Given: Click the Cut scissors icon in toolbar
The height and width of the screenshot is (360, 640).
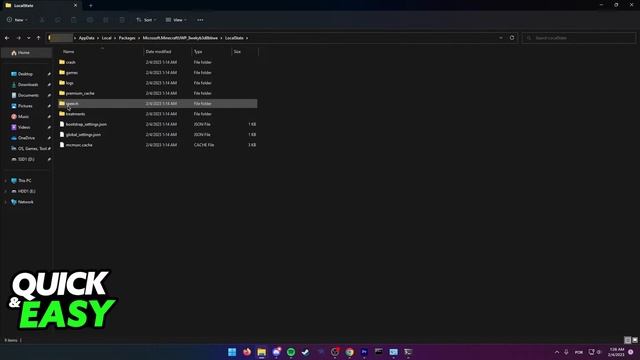Looking at the screenshot, I should (42, 20).
